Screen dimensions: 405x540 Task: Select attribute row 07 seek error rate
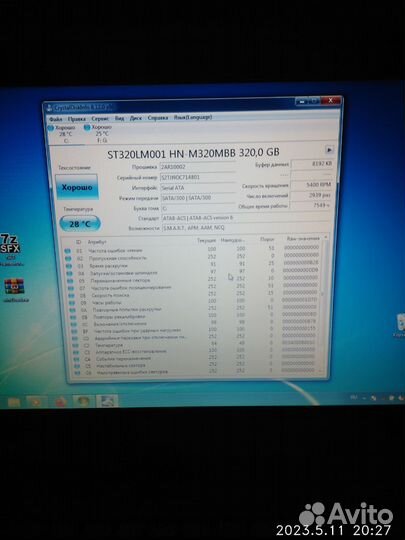pyautogui.click(x=194, y=287)
